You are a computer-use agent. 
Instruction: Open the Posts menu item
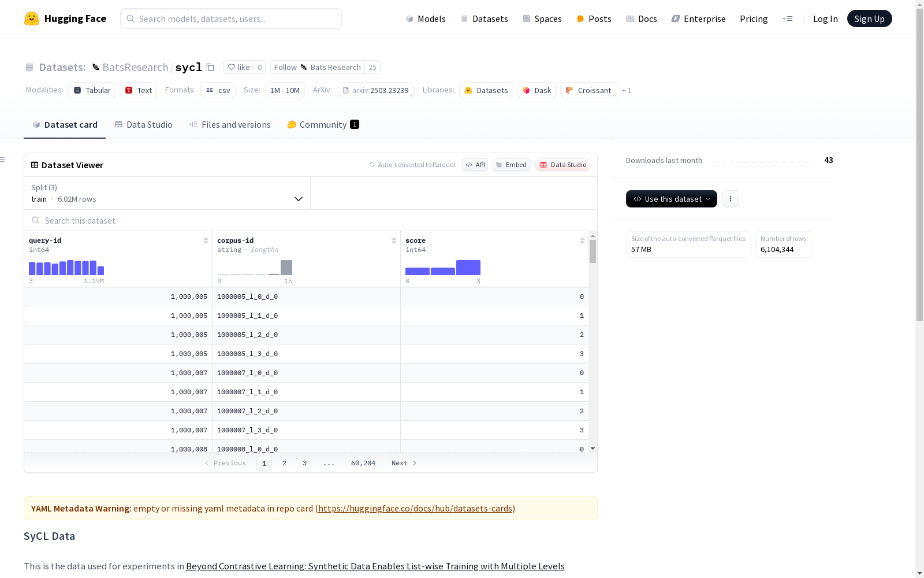(x=594, y=18)
